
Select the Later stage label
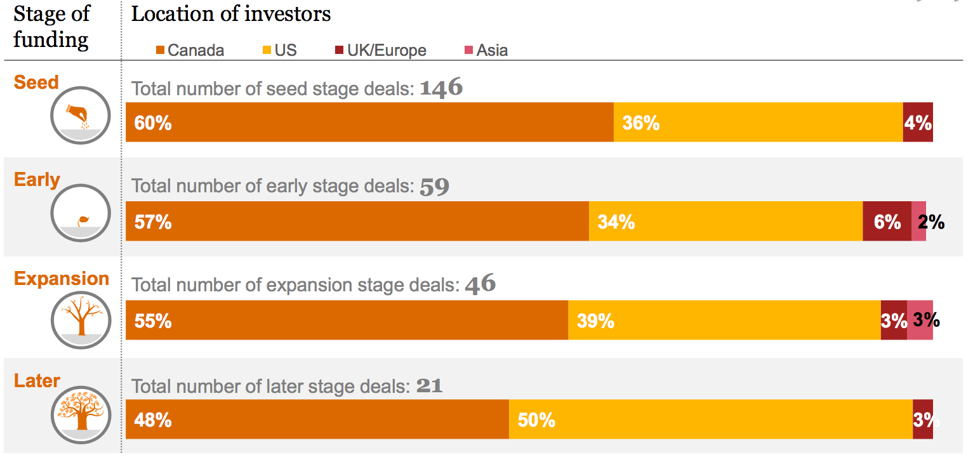(37, 381)
